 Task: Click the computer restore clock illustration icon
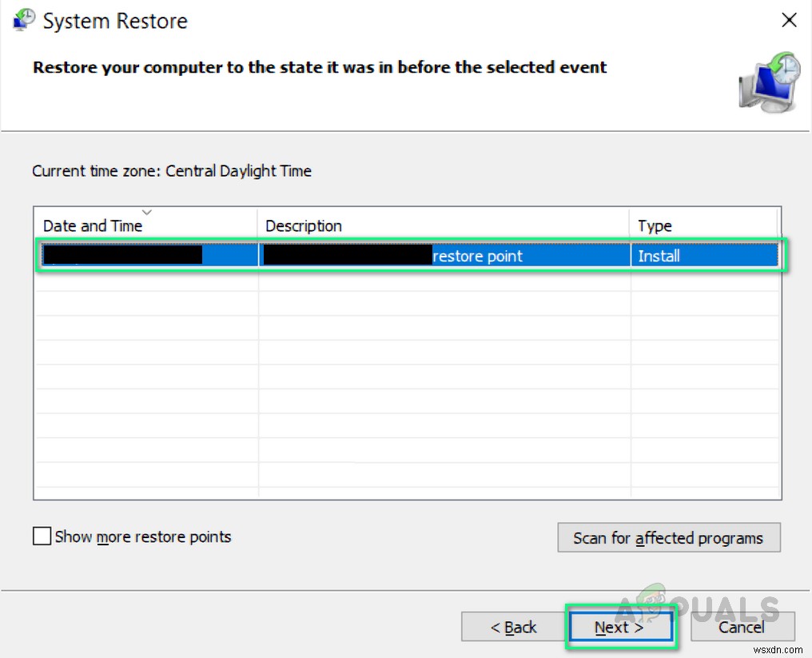(x=769, y=82)
